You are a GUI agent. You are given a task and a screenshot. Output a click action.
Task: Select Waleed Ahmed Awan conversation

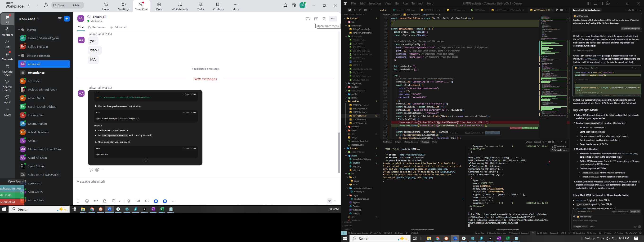(x=44, y=90)
